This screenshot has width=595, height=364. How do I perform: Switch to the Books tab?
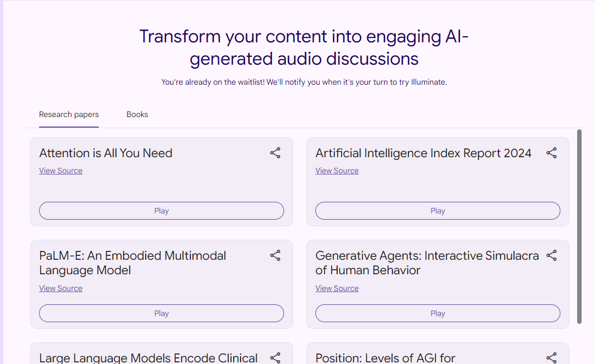pos(137,114)
